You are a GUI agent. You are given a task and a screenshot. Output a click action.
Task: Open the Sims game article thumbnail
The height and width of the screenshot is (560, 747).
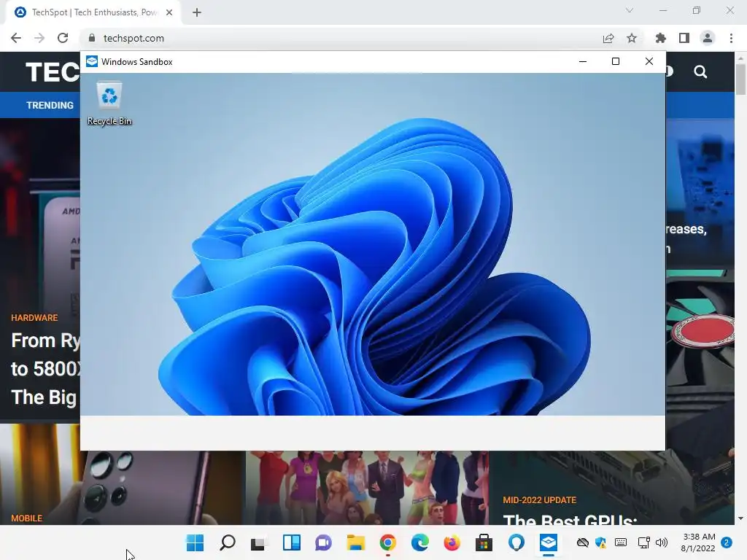click(367, 488)
